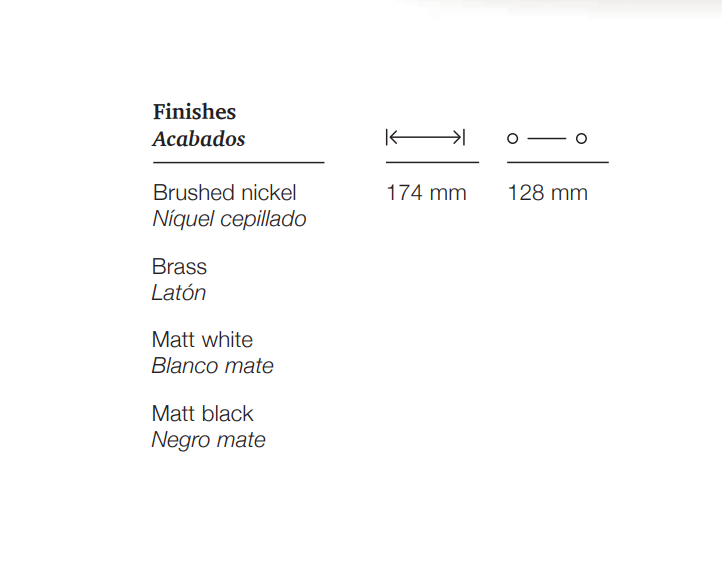
Task: Click the overall length arrow icon
Action: (x=425, y=138)
